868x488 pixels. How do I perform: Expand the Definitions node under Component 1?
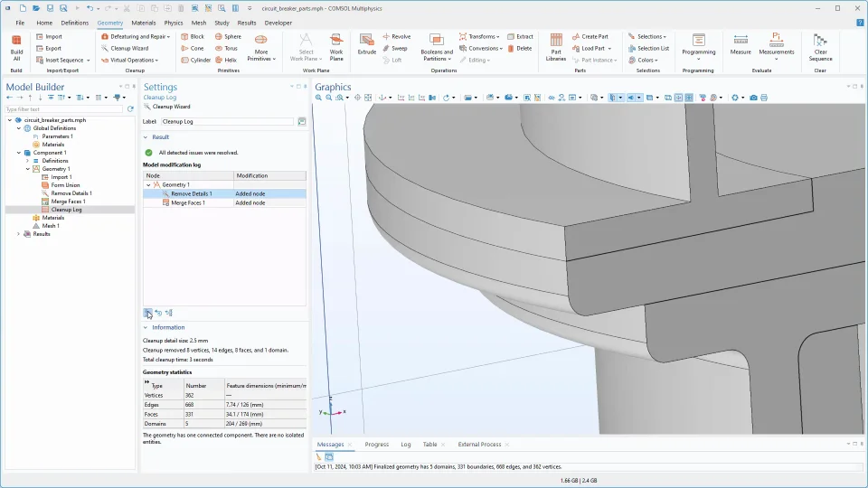(27, 161)
